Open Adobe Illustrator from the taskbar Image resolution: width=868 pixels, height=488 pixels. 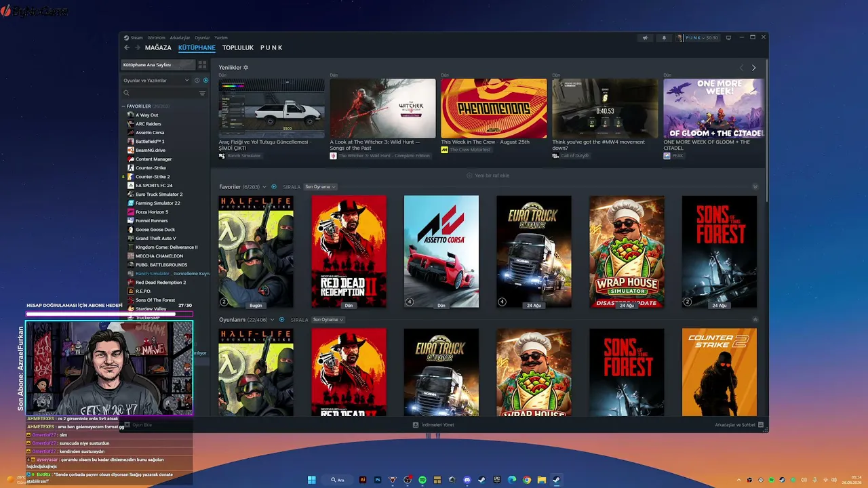(x=363, y=480)
